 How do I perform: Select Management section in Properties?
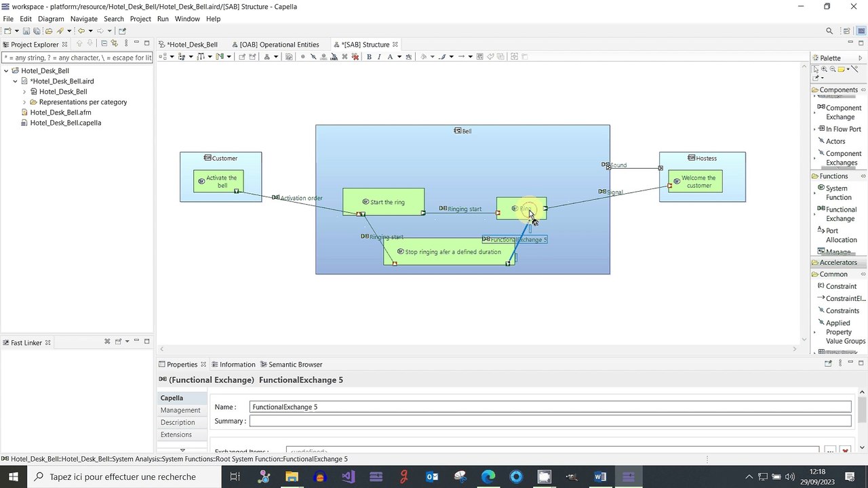point(180,410)
